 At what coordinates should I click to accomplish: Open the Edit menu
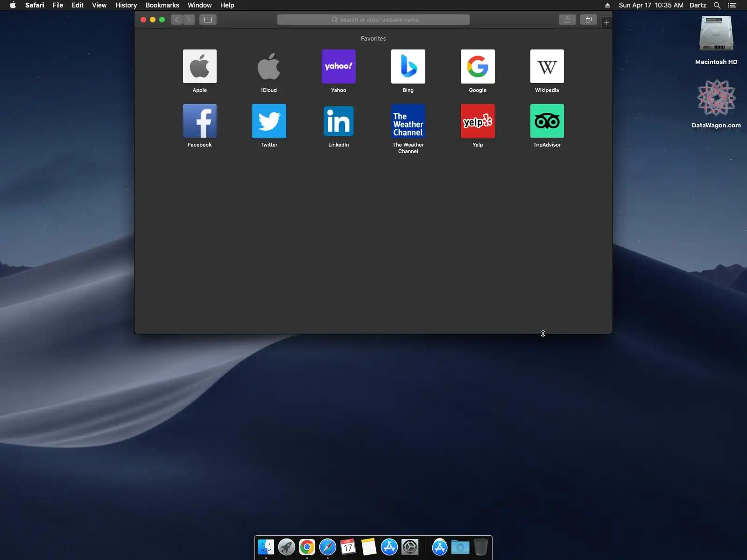[78, 5]
